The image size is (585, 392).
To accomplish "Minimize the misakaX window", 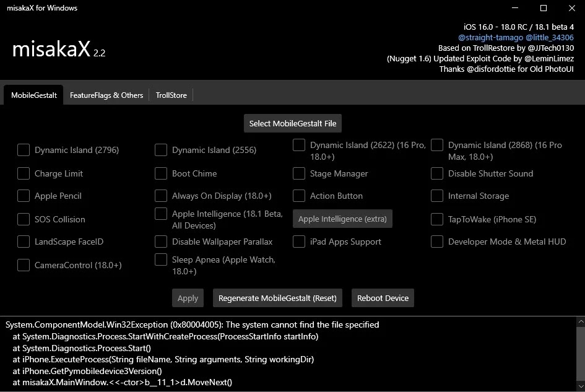I will pyautogui.click(x=515, y=8).
